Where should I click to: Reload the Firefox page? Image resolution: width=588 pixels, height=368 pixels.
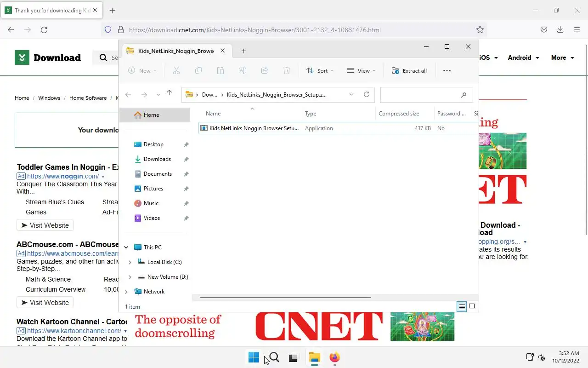[x=44, y=30]
